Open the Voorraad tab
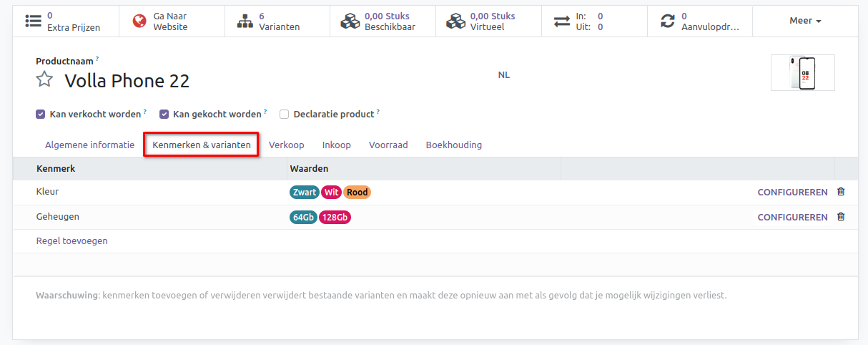868x345 pixels. (388, 145)
